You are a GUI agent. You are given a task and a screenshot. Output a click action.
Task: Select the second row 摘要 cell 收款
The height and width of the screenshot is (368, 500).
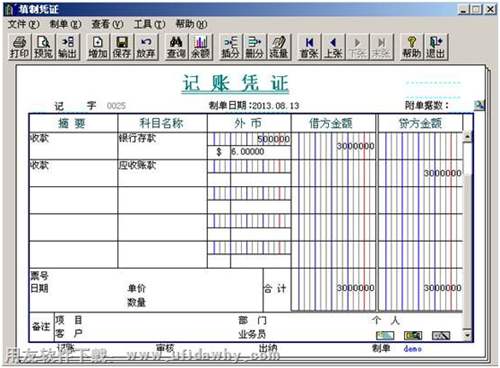point(73,173)
